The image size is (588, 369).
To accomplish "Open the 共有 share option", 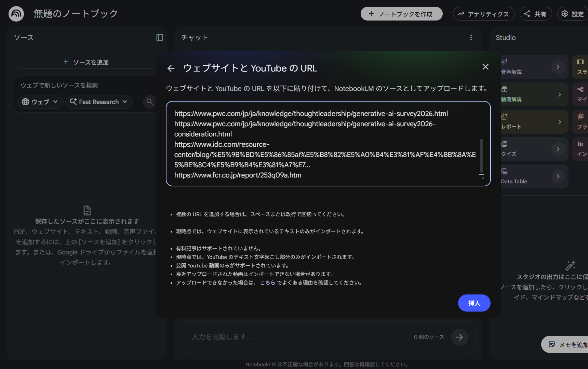I will pyautogui.click(x=536, y=14).
